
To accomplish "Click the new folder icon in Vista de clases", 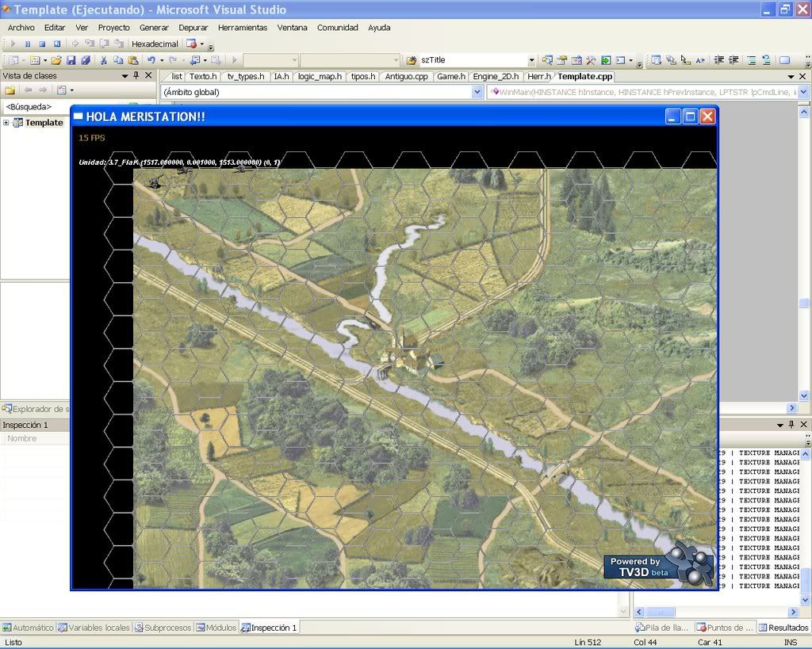I will click(10, 90).
